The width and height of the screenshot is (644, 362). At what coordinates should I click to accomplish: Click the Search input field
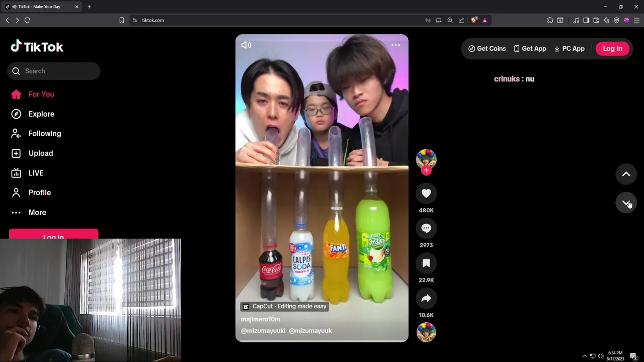54,71
